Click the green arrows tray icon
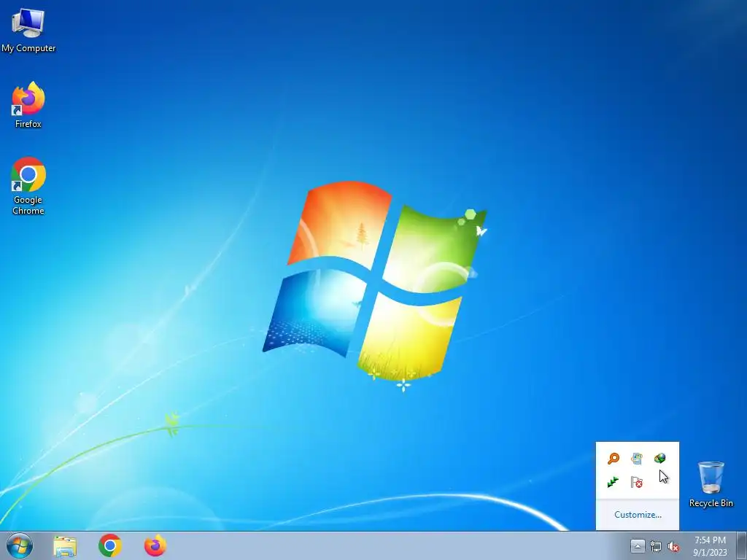Image resolution: width=747 pixels, height=560 pixels. [x=613, y=483]
